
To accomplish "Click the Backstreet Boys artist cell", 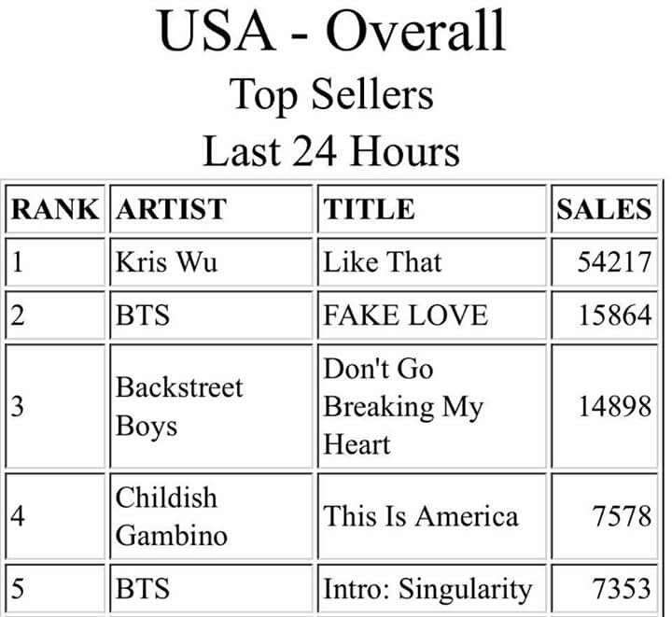I will tap(179, 407).
